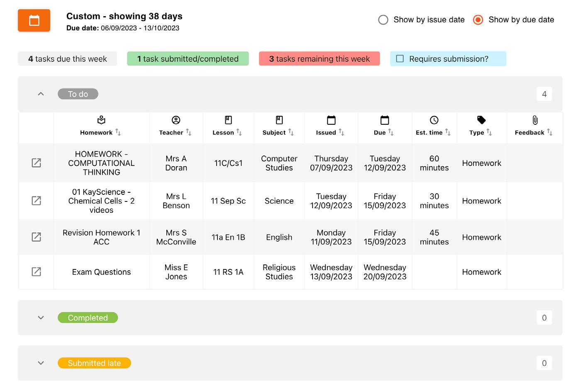Collapse the To do section
Viewport: 588px width, 388px height.
pos(41,94)
